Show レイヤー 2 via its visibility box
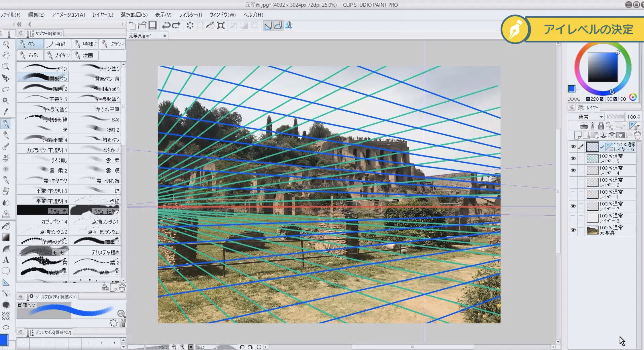Viewport: 644px width, 350px height. [573, 182]
